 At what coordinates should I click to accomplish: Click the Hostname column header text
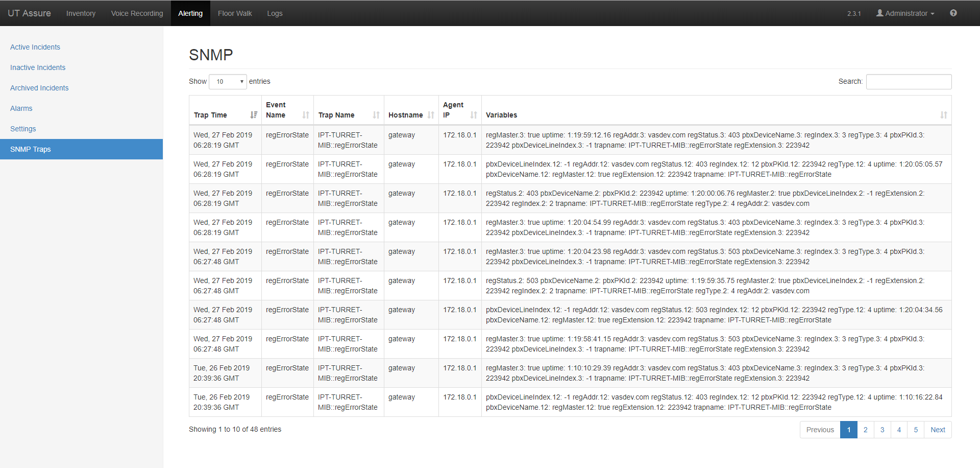pos(405,115)
